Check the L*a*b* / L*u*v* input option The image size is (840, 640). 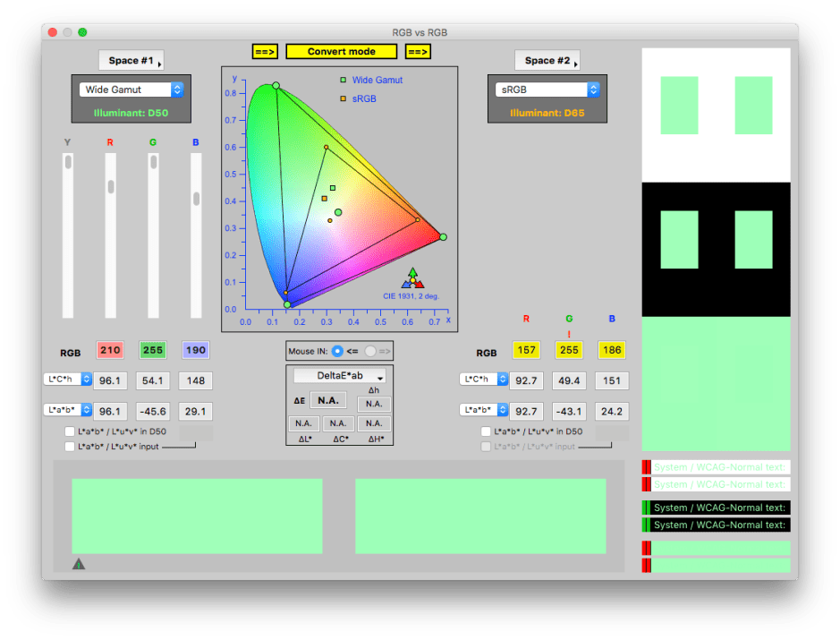[x=70, y=446]
